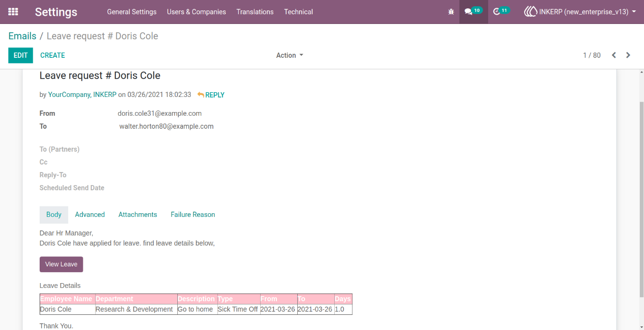The height and width of the screenshot is (330, 644).
Task: Click the reply arrow icon
Action: pos(200,95)
